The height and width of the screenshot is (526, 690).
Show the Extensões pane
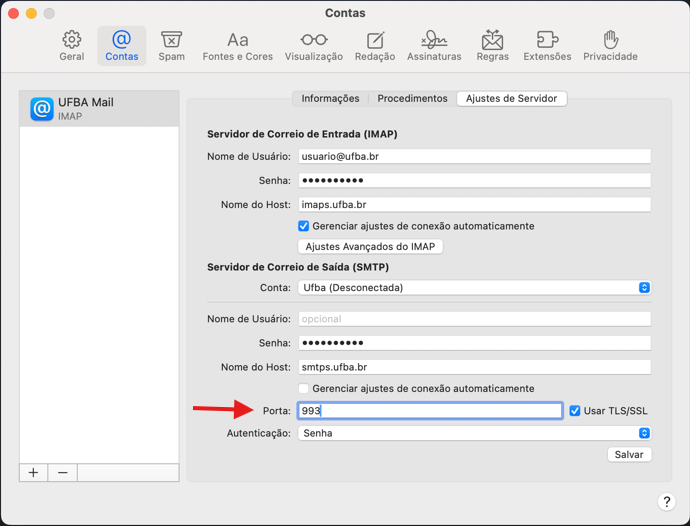(x=547, y=46)
